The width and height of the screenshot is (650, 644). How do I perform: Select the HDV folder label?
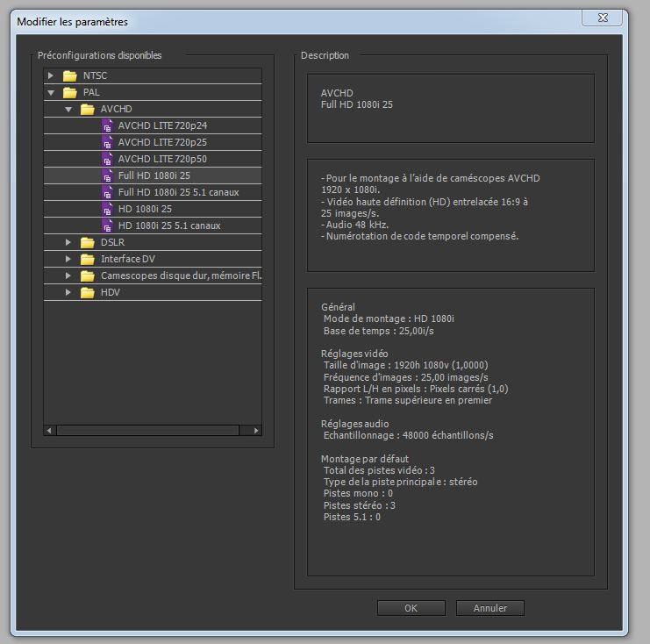point(111,292)
